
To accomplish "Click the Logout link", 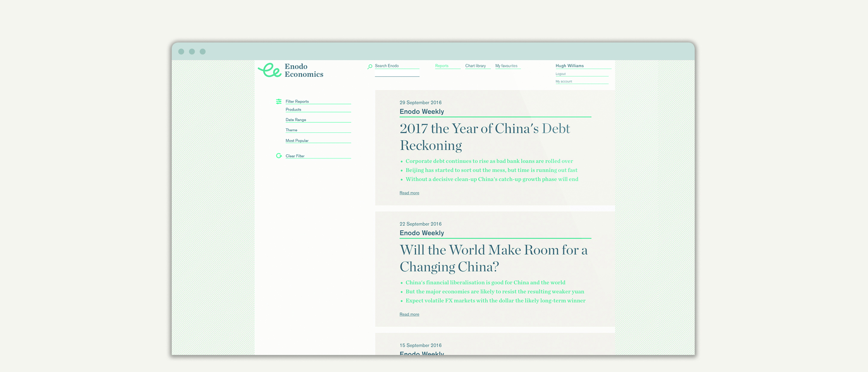I will point(560,74).
